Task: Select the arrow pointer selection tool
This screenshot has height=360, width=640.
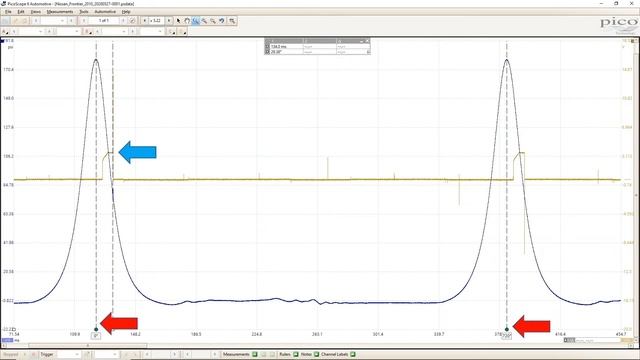Action: tap(178, 20)
